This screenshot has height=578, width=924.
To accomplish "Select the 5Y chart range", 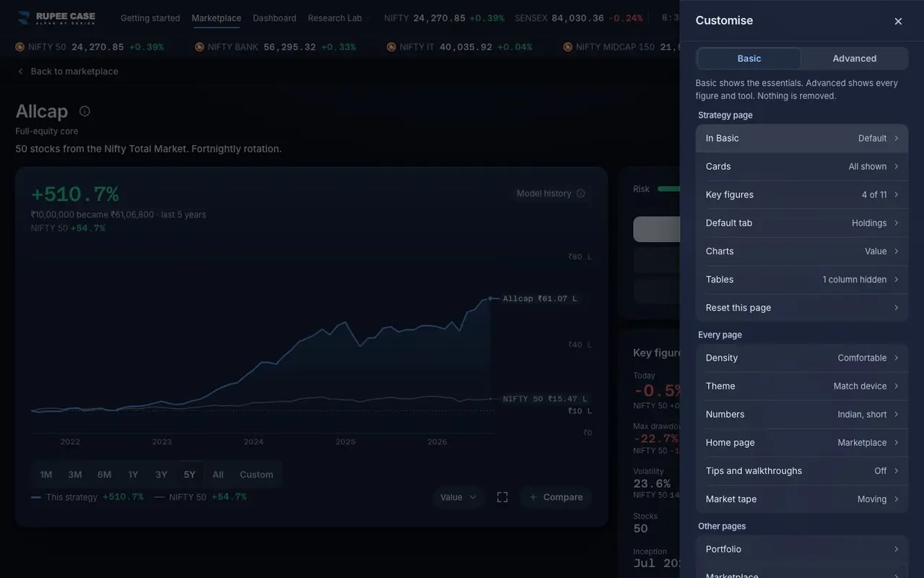I will click(x=190, y=475).
